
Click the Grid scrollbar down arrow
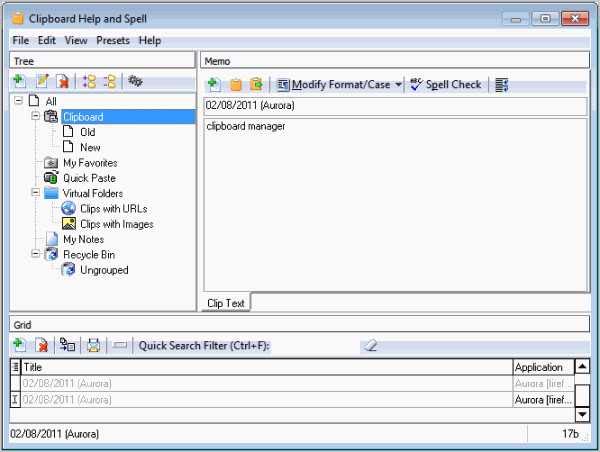(583, 413)
